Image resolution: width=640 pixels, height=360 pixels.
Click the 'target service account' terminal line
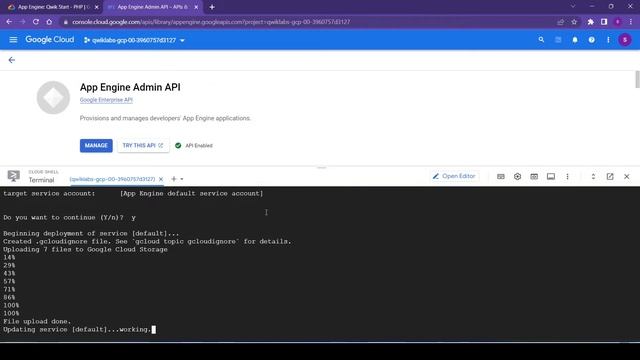133,193
